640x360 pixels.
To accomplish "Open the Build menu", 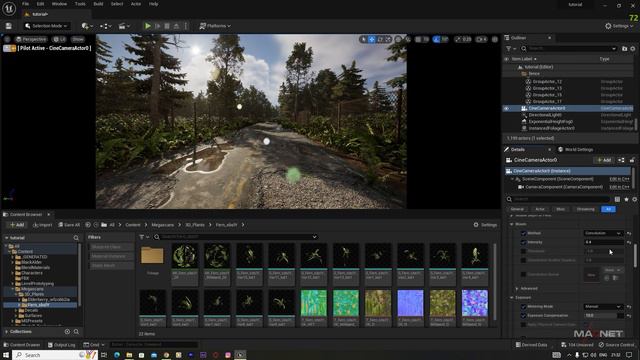I will click(x=98, y=4).
